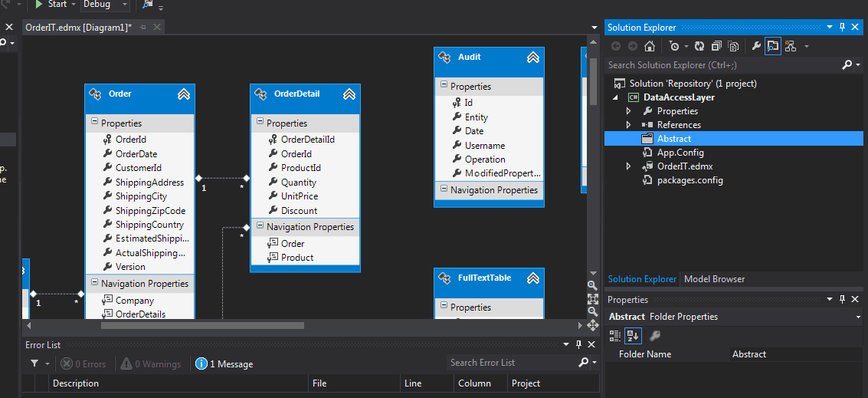
Task: Click the diagram Zoom Out magnifier icon
Action: [x=592, y=311]
